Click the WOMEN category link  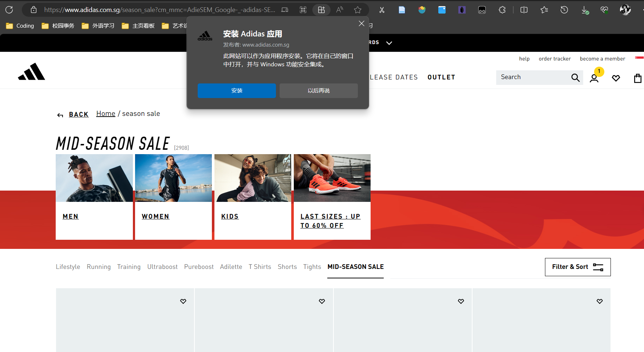(x=155, y=216)
